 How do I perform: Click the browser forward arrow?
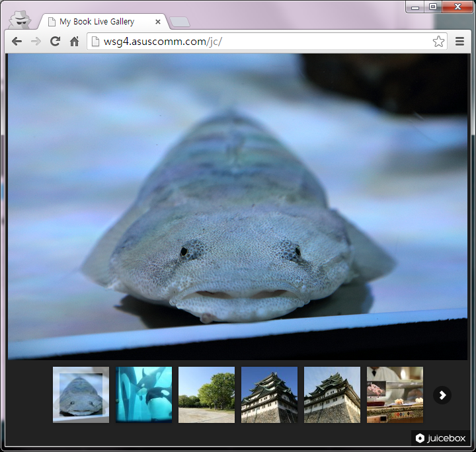[x=36, y=42]
